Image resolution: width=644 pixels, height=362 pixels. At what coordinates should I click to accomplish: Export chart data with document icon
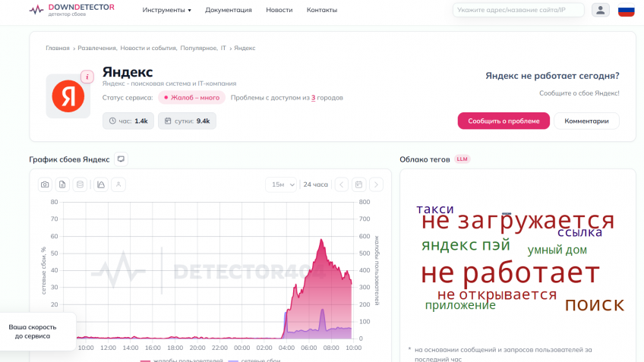coord(62,184)
